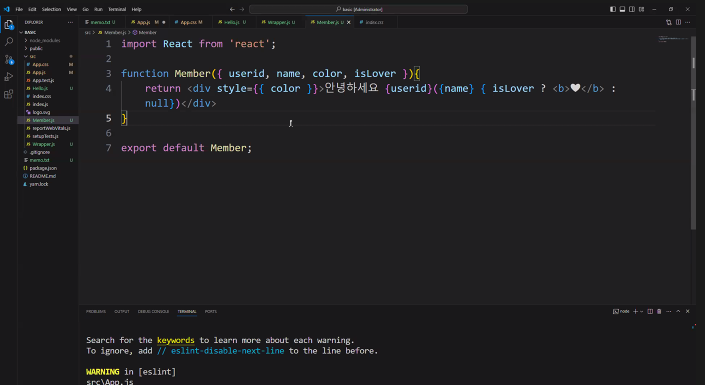Click the command center search box

click(x=358, y=9)
